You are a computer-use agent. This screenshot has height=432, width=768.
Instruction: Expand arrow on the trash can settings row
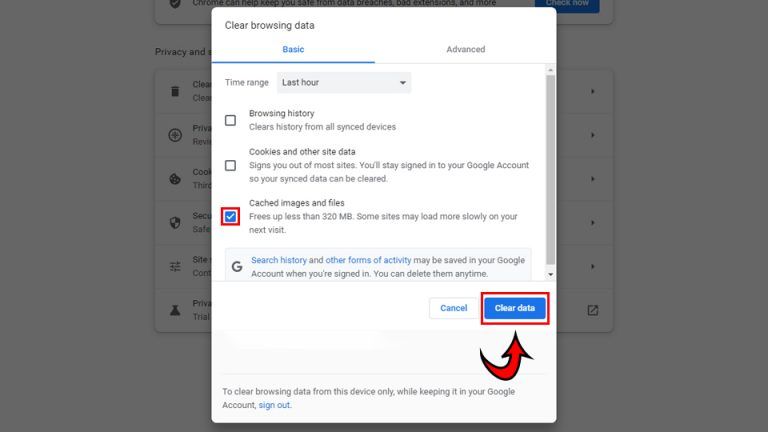point(593,91)
